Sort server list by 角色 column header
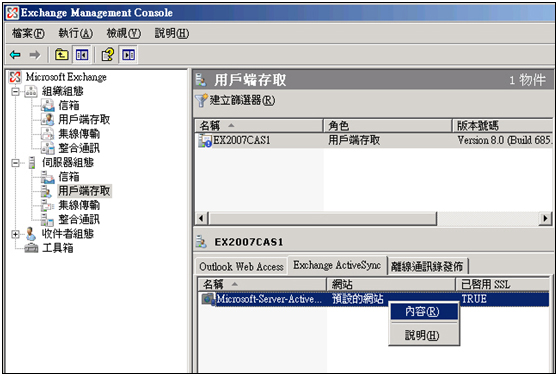Screen dimensions: 558x376 point(388,126)
